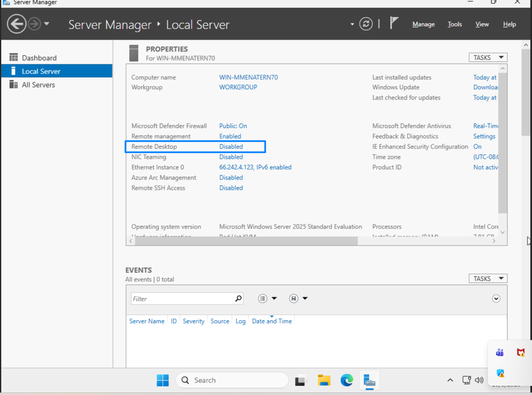Launch Microsoft Edge from taskbar
The width and height of the screenshot is (532, 395).
point(347,380)
